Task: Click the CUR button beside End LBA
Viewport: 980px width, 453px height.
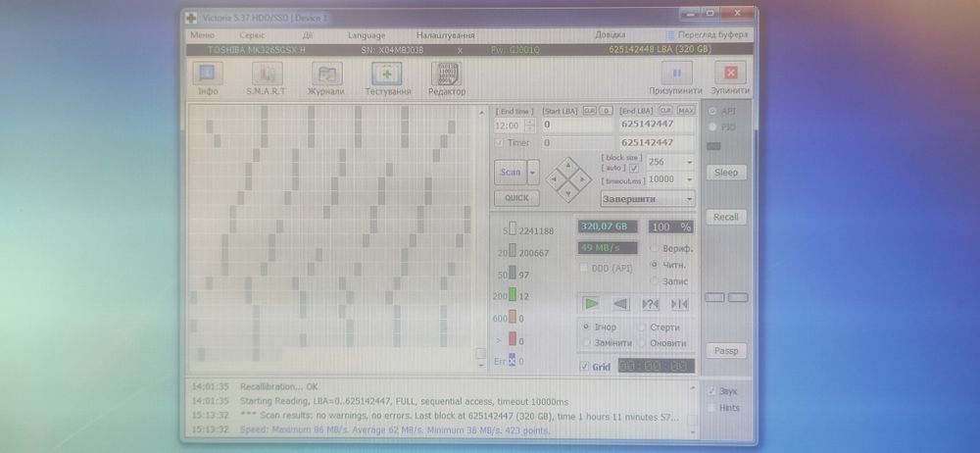Action: 665,111
